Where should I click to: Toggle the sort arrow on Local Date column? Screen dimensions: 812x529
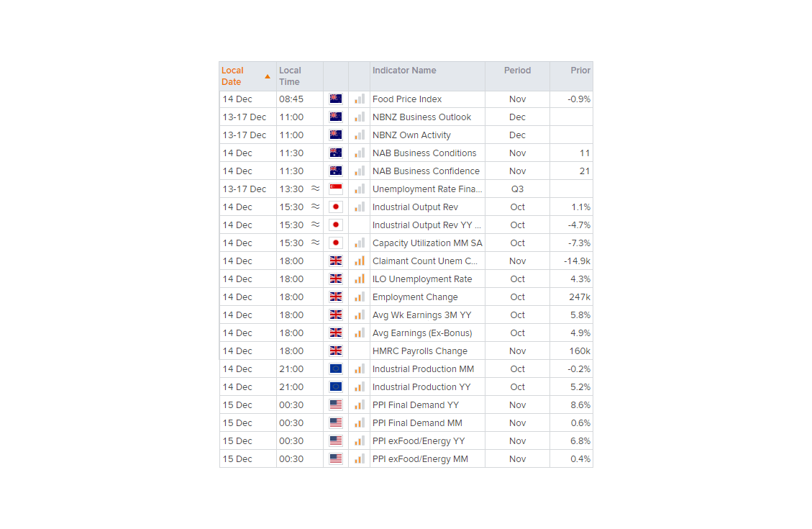(268, 76)
